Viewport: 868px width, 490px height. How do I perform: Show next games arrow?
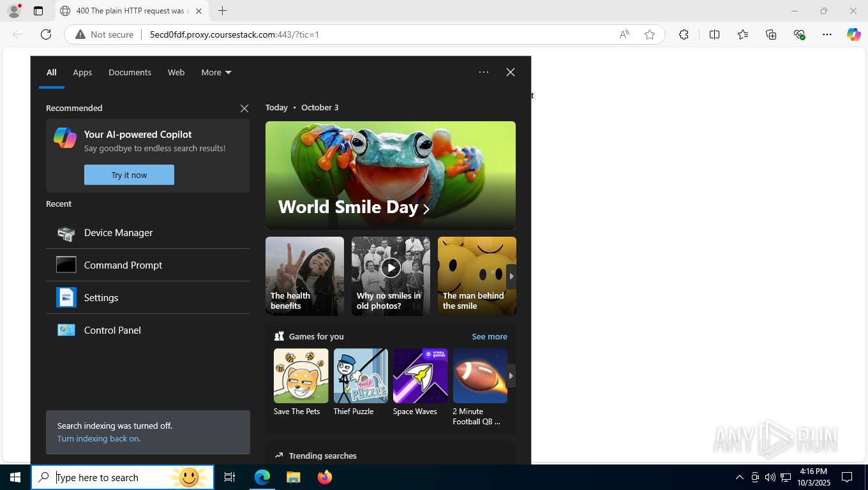point(511,376)
